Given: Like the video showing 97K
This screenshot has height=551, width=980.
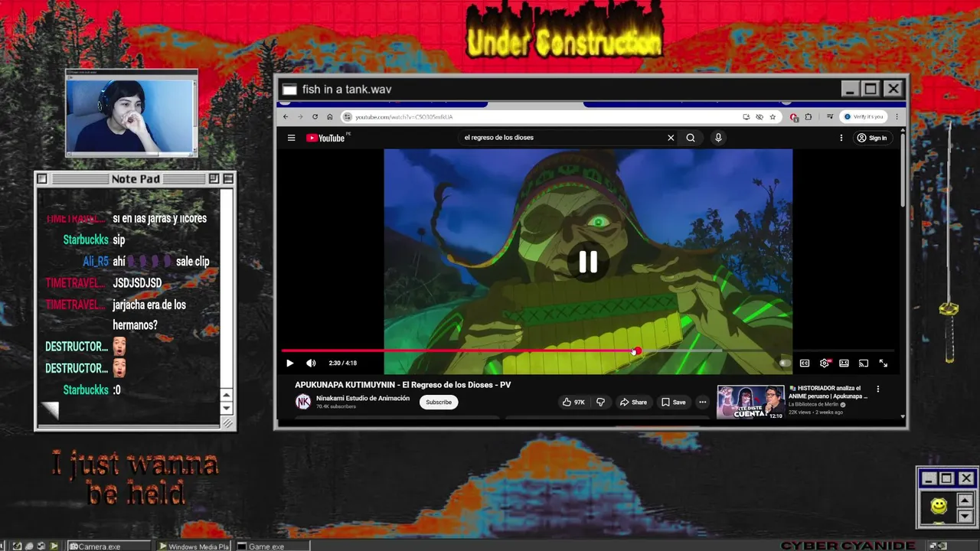Looking at the screenshot, I should [573, 402].
